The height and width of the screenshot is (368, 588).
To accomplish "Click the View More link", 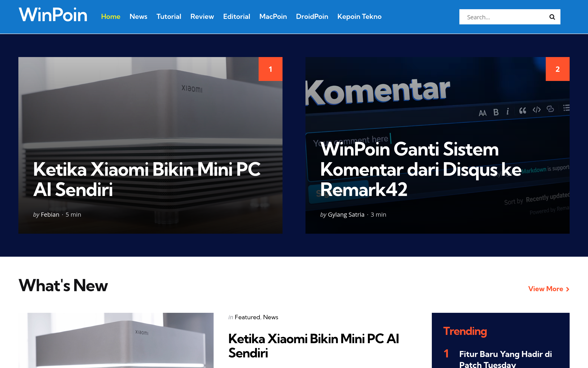I will [548, 289].
